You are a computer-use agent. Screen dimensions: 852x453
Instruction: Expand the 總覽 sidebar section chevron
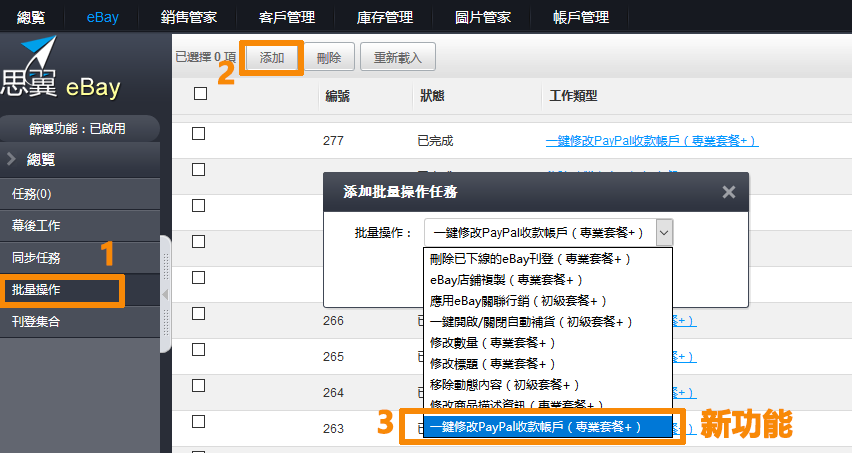(x=11, y=159)
